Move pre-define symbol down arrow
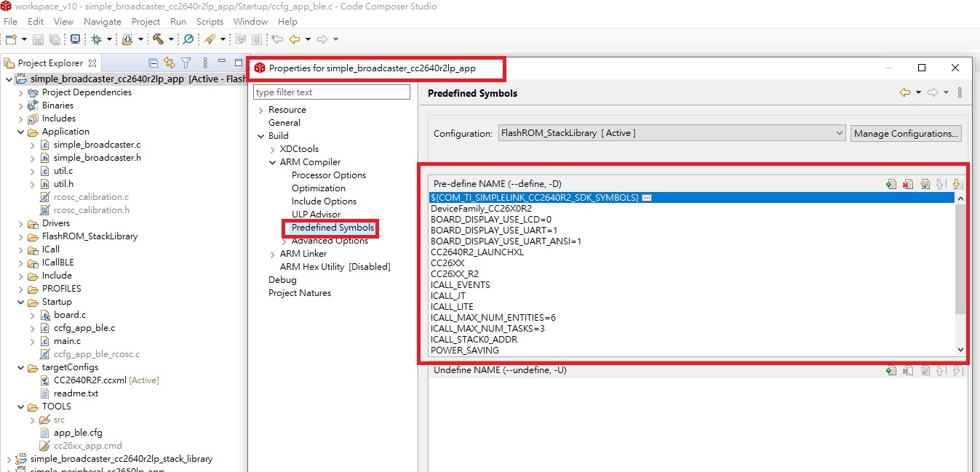980x472 pixels. 957,185
